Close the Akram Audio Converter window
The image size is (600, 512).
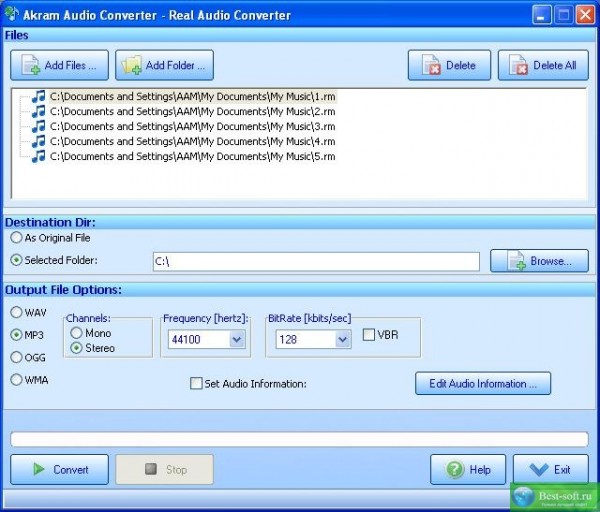tap(585, 15)
